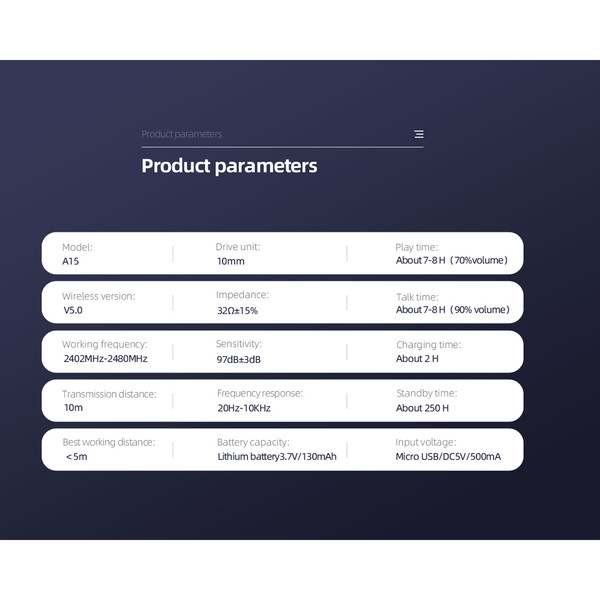Click the Impedance 32Ω±15% value
The image size is (600, 600).
[x=237, y=310]
